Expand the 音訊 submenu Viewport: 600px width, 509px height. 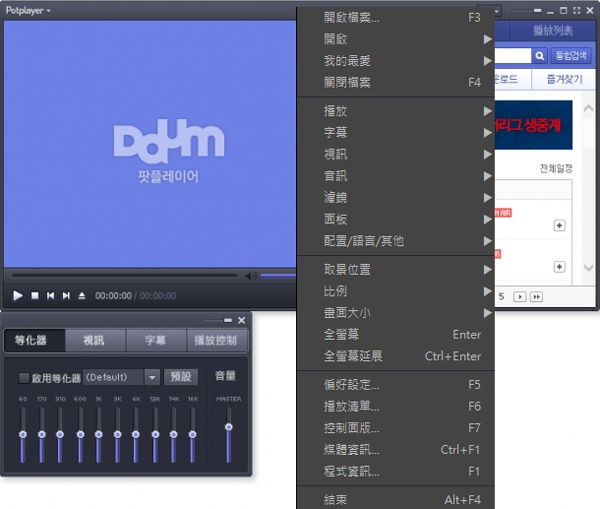396,176
